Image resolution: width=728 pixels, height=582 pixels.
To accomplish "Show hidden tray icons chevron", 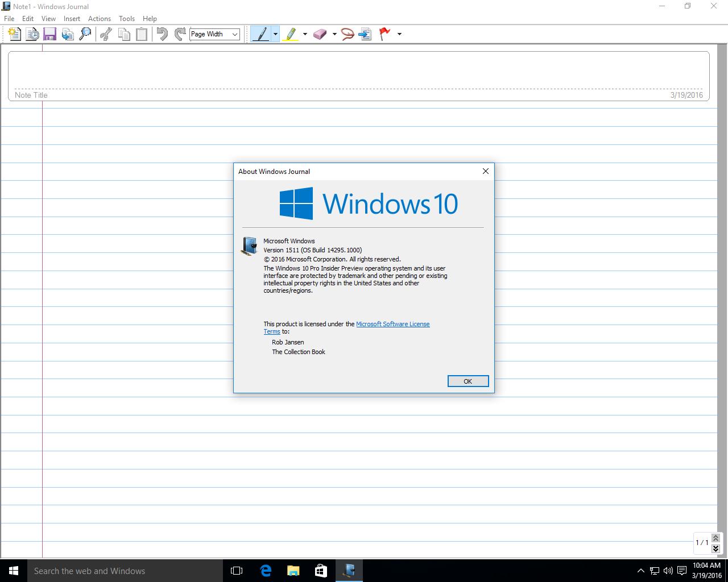I will point(640,571).
